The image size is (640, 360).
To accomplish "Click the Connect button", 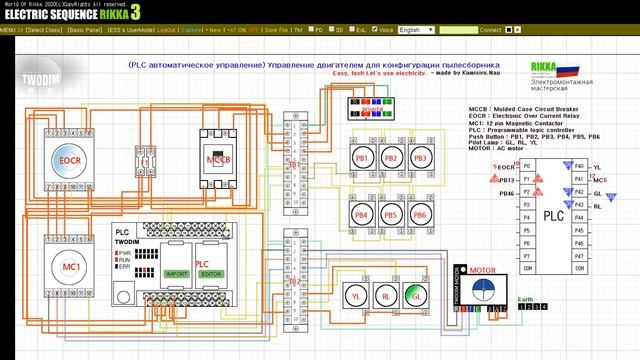I will 490,30.
